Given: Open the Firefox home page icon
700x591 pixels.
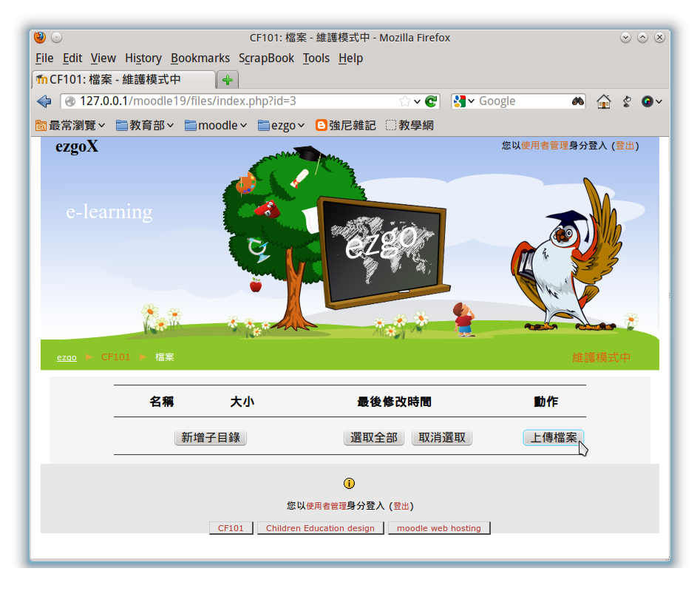Looking at the screenshot, I should click(604, 101).
